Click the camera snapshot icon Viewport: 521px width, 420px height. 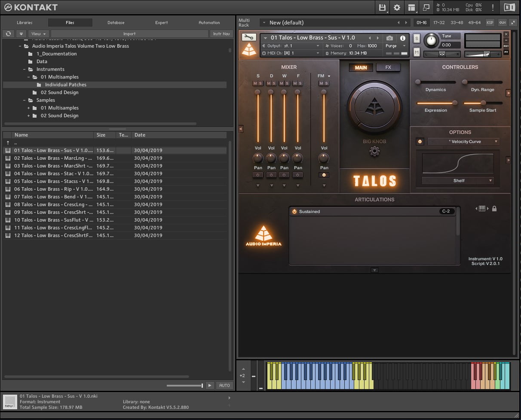pyautogui.click(x=389, y=38)
